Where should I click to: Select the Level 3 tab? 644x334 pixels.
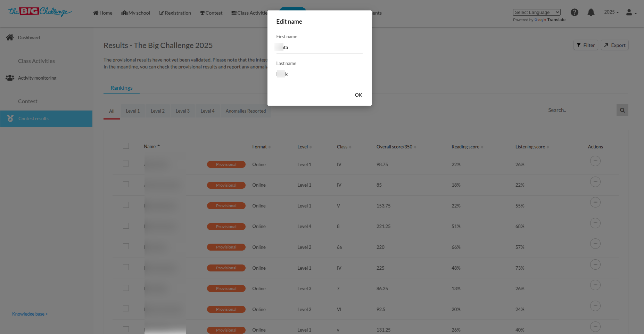183,111
